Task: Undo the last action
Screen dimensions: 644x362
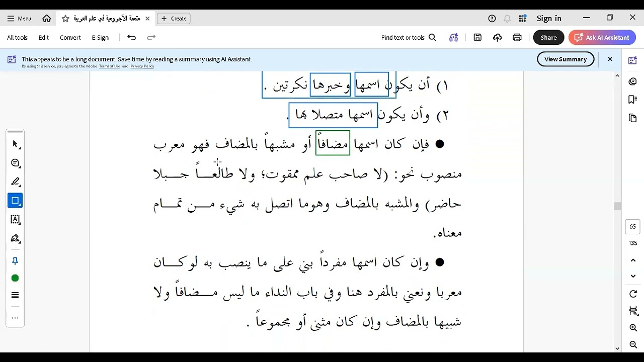Action: click(132, 37)
